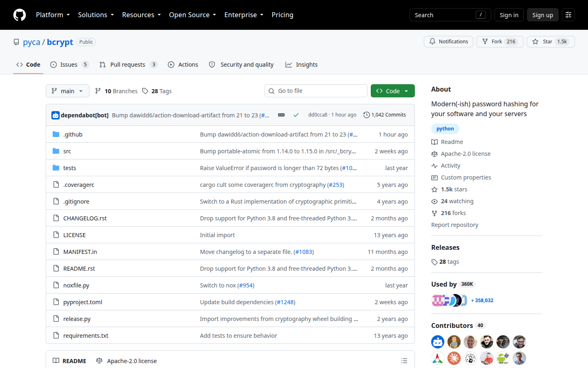Open the bcrypt repository name link

pos(60,42)
